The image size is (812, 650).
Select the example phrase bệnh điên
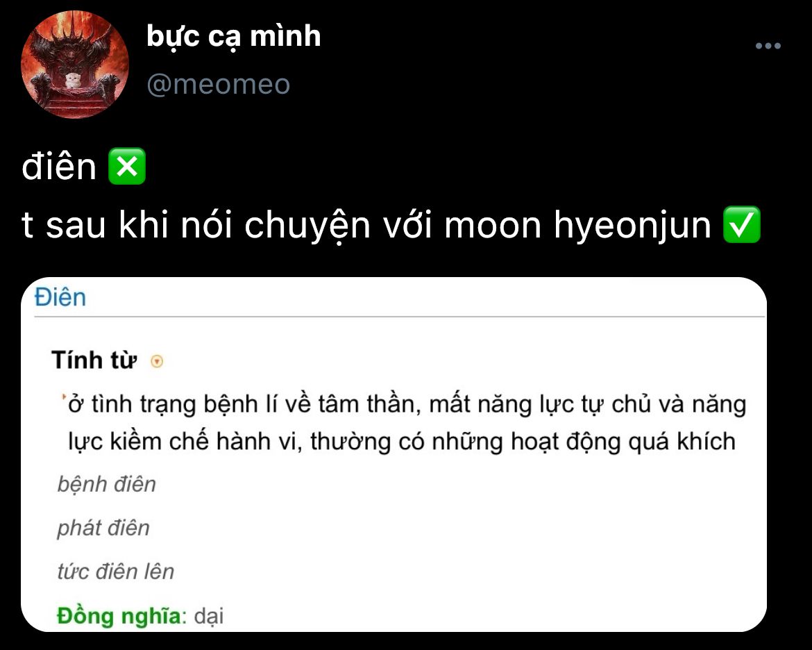pos(106,484)
